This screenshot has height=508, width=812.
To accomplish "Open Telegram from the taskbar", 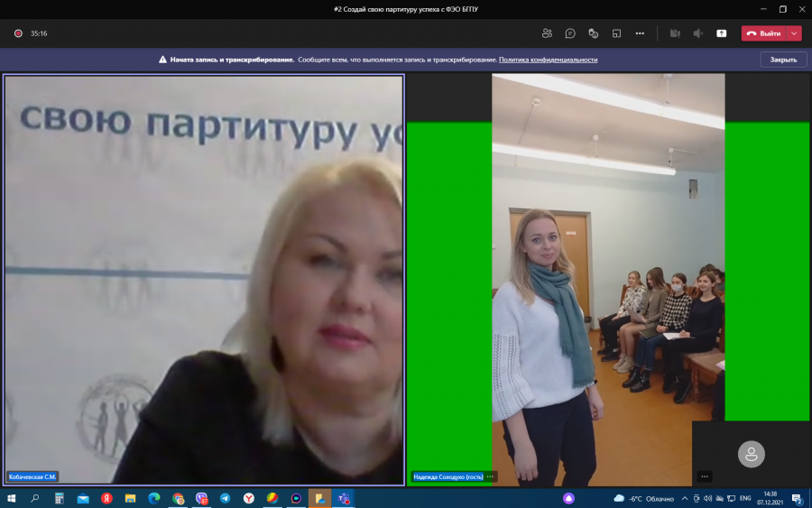I will [226, 498].
